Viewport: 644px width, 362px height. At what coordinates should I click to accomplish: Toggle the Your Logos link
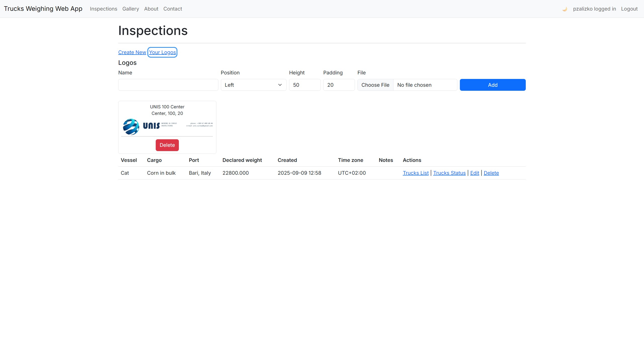162,52
